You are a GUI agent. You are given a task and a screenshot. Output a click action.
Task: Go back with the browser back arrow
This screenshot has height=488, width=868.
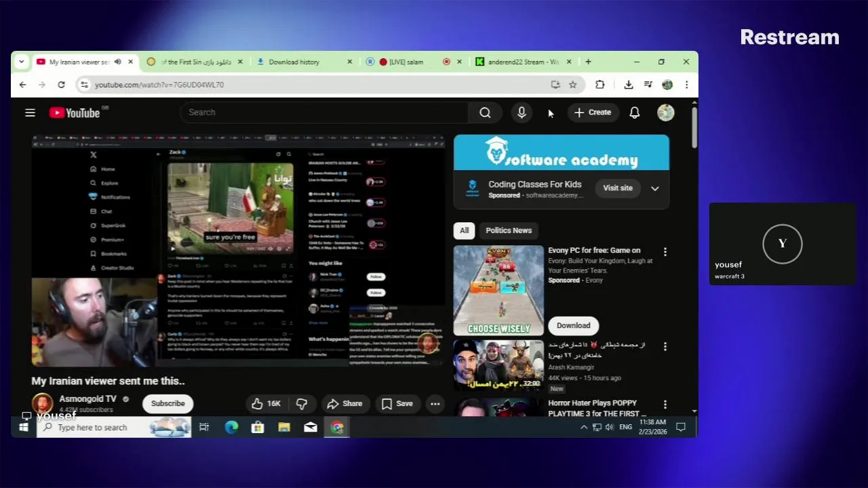[23, 85]
